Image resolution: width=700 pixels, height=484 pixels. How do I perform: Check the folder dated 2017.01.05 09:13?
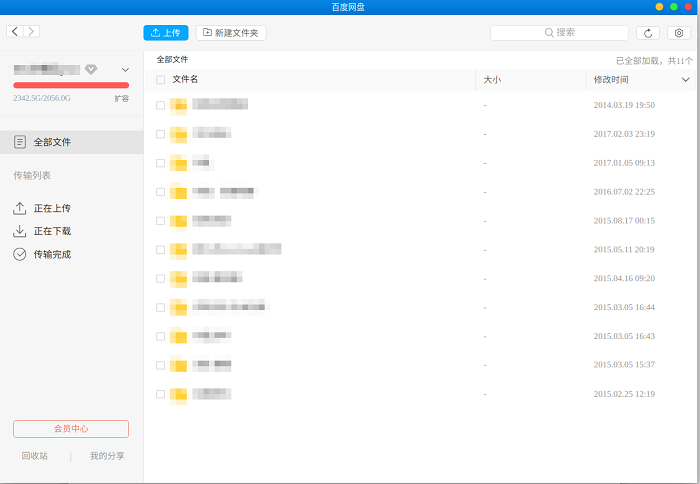pyautogui.click(x=160, y=163)
